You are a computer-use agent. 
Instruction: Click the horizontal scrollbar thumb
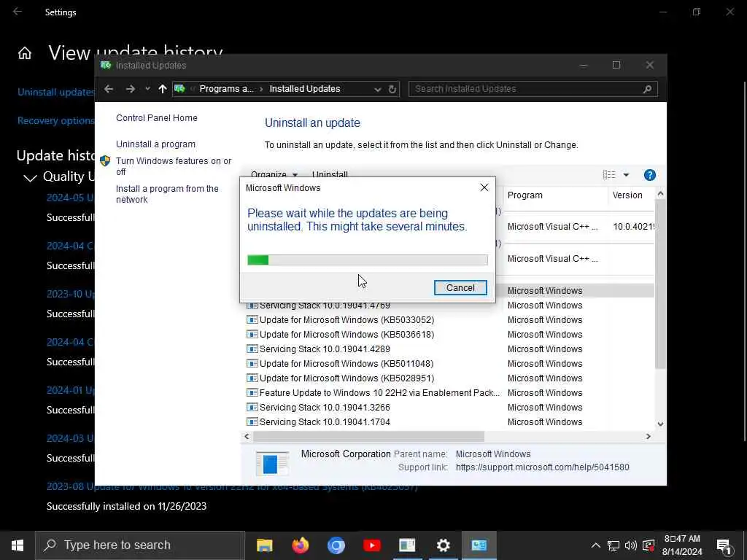click(368, 436)
